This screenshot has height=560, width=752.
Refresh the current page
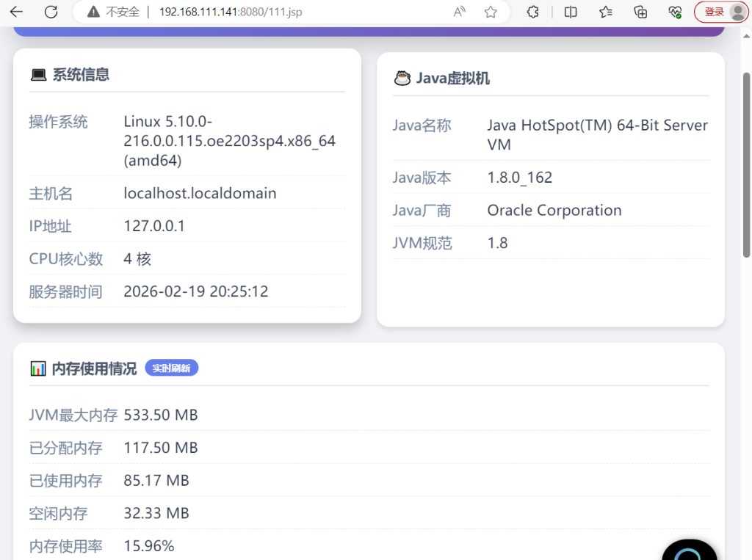click(x=51, y=12)
